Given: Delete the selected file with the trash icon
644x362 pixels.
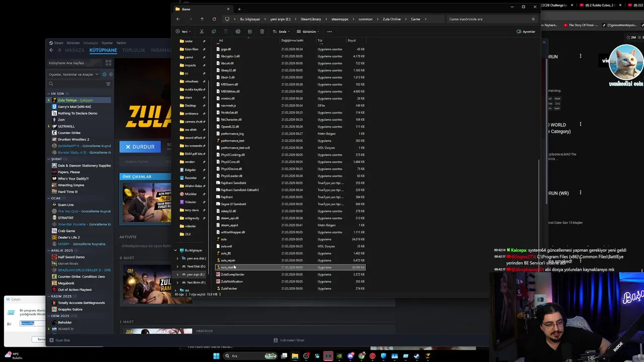Looking at the screenshot, I should (x=262, y=32).
